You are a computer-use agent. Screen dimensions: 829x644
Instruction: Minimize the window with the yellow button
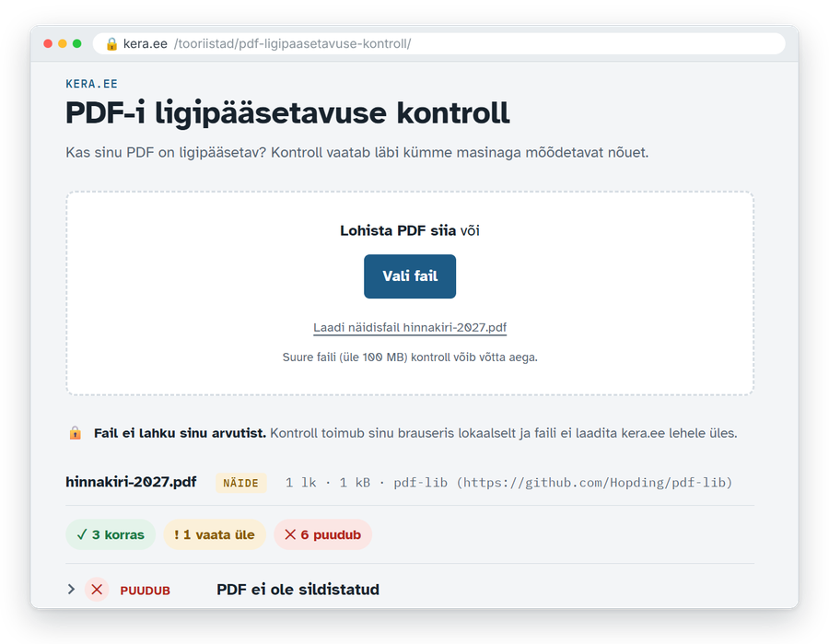click(63, 43)
